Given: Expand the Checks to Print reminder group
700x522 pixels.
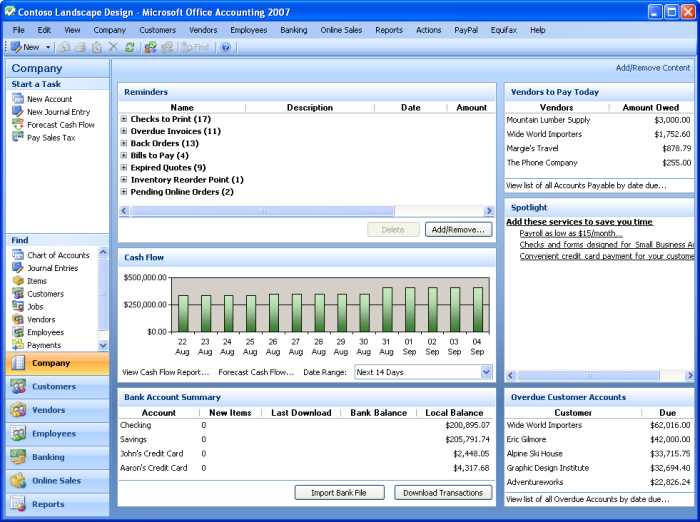Looking at the screenshot, I should point(124,119).
